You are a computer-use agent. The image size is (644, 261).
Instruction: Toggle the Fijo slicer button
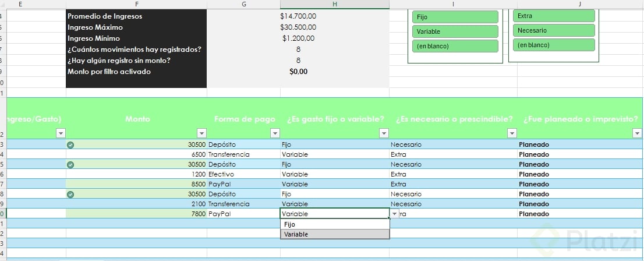(x=455, y=17)
